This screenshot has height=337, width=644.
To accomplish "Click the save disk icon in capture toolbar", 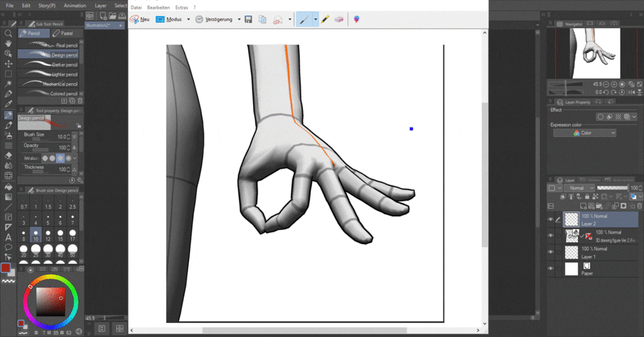I will pyautogui.click(x=248, y=19).
